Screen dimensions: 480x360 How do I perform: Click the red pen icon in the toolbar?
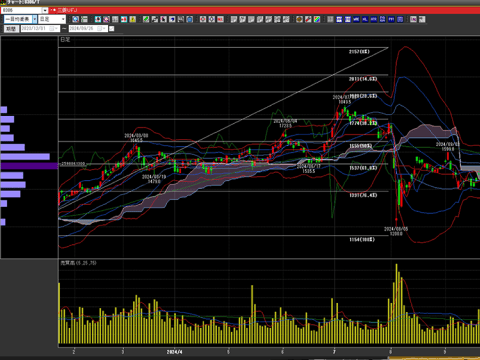[308, 19]
